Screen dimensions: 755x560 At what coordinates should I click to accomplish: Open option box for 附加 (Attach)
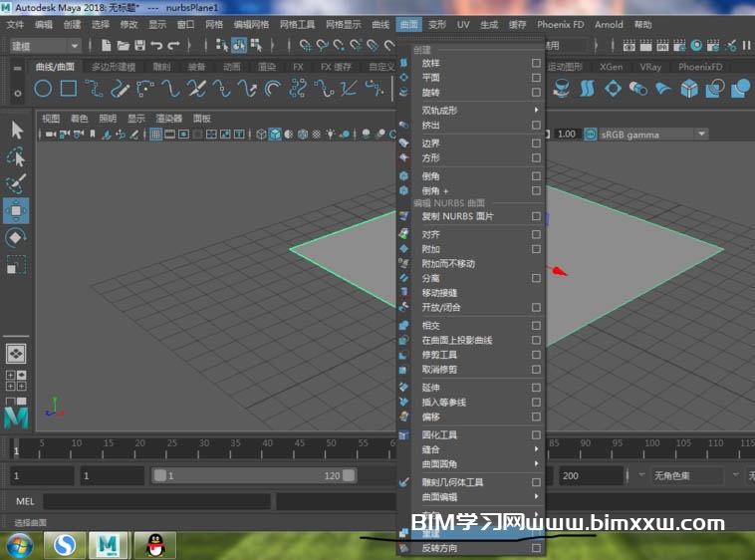(536, 249)
